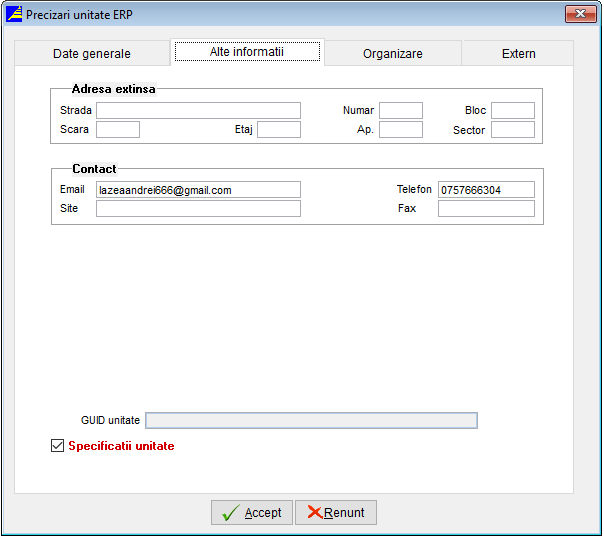
Task: Click the Fax input field
Action: (x=486, y=209)
